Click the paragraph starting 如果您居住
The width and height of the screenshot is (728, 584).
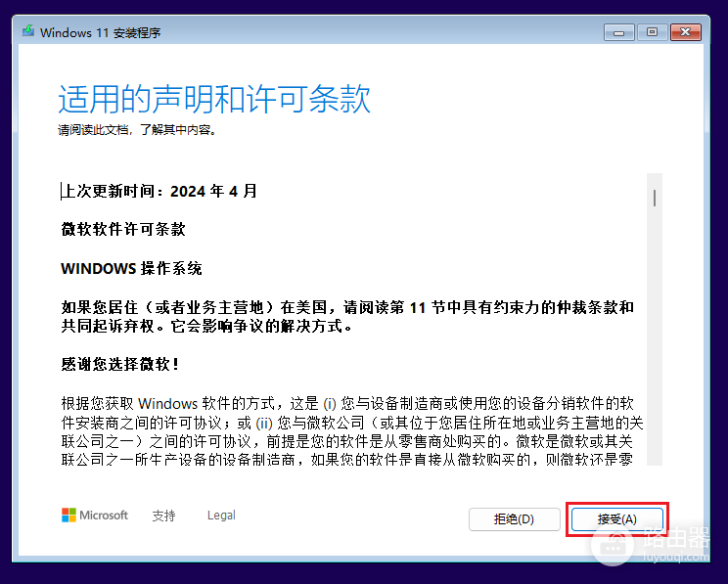pyautogui.click(x=347, y=317)
